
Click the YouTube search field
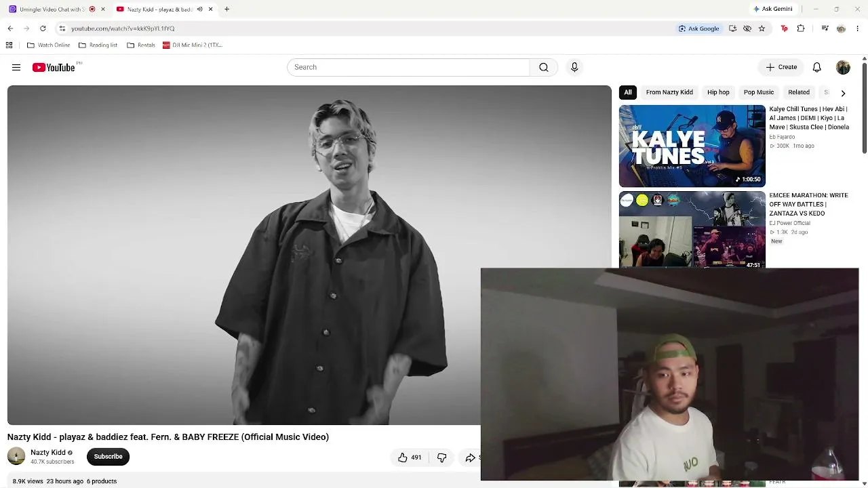(408, 67)
